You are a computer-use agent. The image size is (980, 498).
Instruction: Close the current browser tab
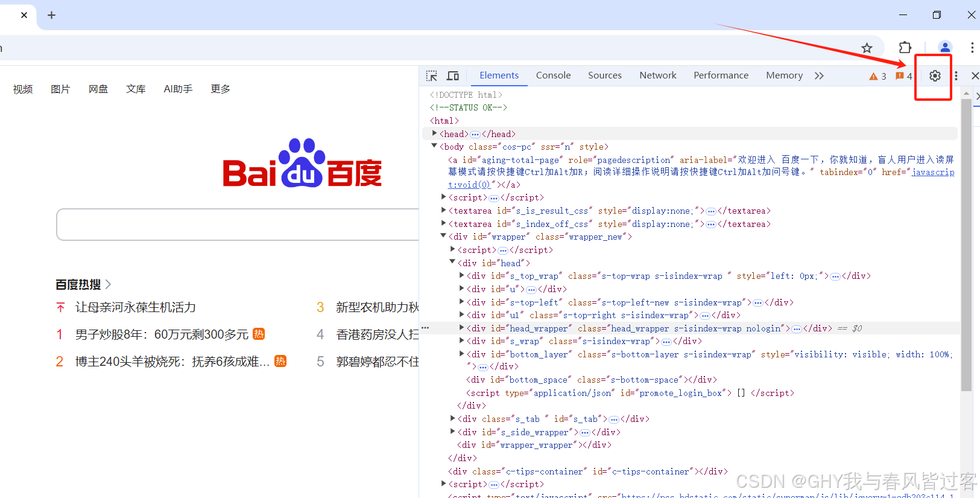pos(24,15)
